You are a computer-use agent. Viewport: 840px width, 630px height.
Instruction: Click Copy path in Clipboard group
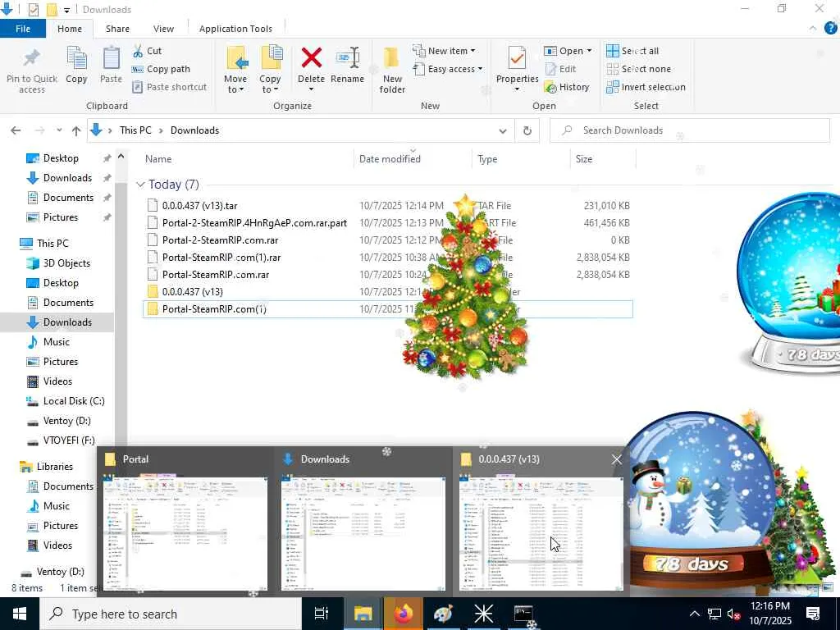coord(161,69)
